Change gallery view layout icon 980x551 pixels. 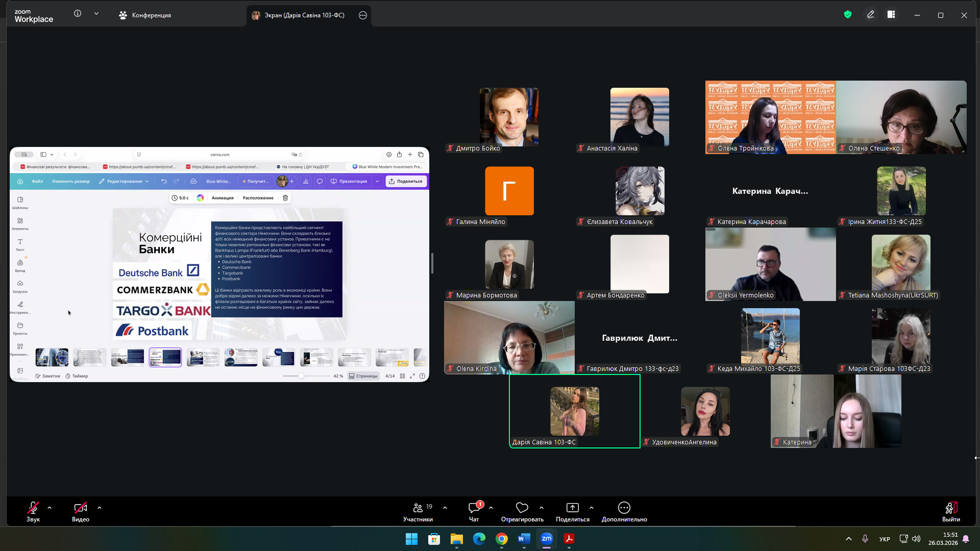click(891, 15)
